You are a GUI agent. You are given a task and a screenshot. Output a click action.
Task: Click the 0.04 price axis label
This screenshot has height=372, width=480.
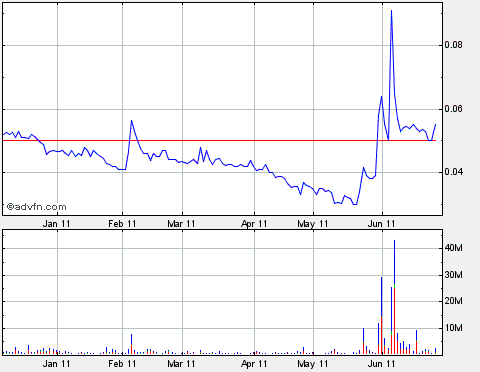[x=454, y=172]
